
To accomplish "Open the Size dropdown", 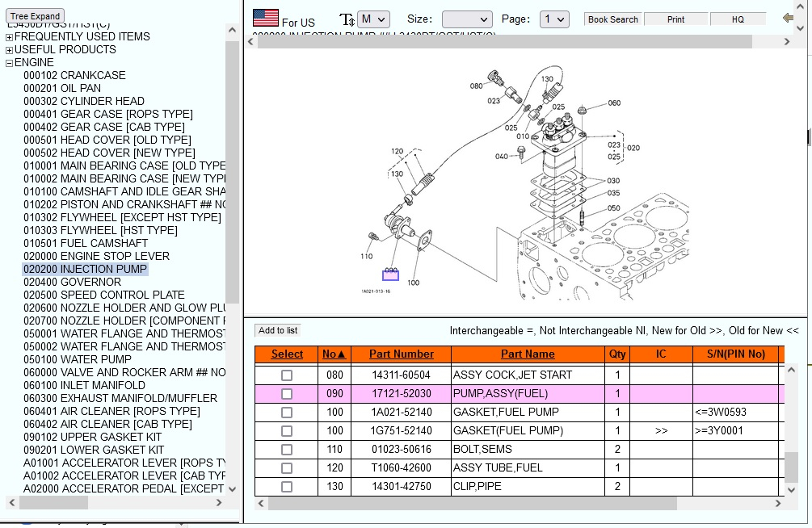I will tap(466, 19).
